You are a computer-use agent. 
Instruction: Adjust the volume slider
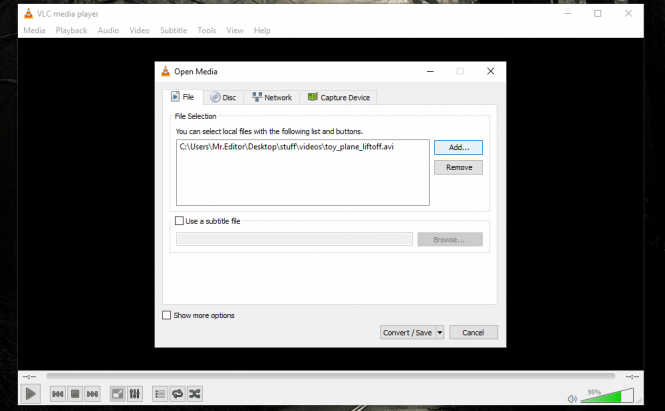coord(606,396)
